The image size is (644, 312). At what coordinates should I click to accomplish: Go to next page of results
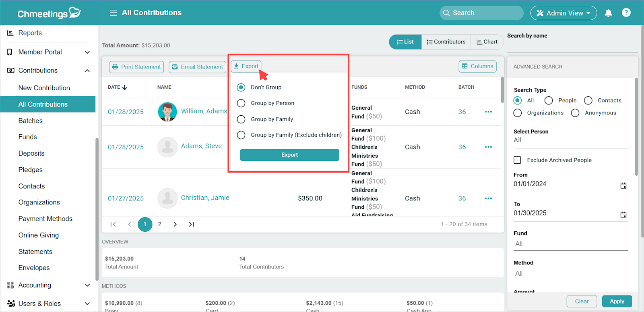[x=175, y=225]
